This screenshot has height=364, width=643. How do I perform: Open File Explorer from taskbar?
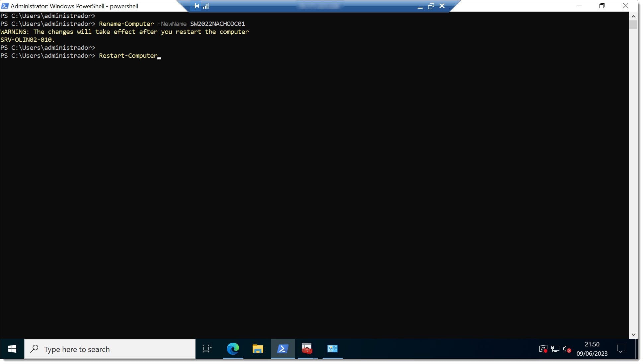(x=258, y=349)
